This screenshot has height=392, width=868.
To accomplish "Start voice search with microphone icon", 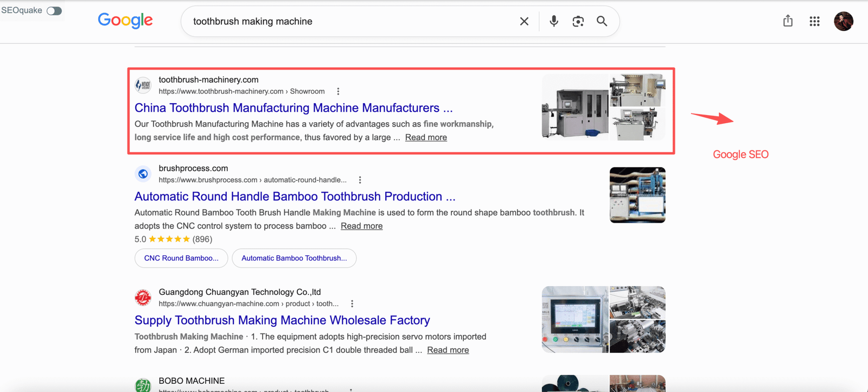I will point(553,21).
